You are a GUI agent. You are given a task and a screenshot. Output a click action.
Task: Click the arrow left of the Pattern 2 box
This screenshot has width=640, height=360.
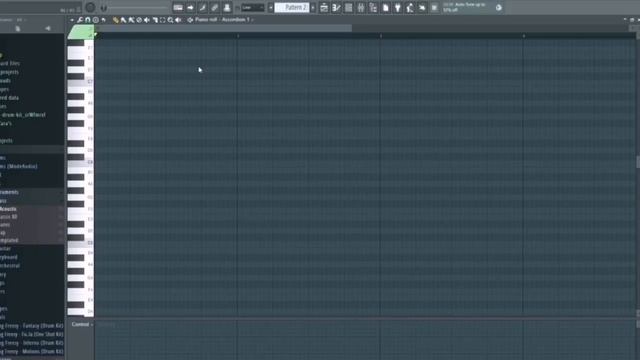(x=271, y=7)
